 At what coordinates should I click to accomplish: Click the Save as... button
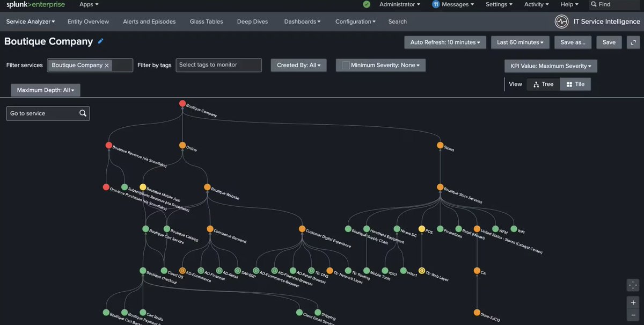[x=573, y=42]
